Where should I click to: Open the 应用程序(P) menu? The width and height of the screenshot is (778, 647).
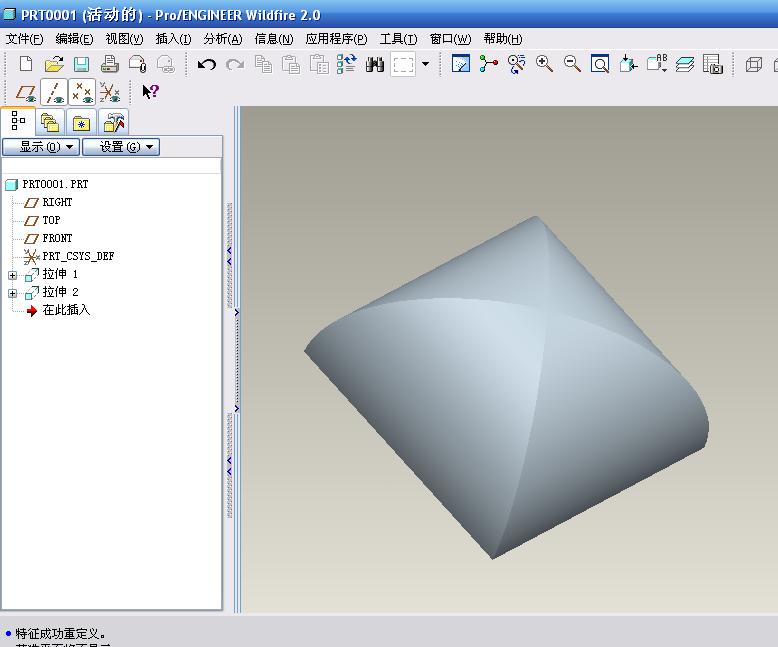click(x=336, y=39)
